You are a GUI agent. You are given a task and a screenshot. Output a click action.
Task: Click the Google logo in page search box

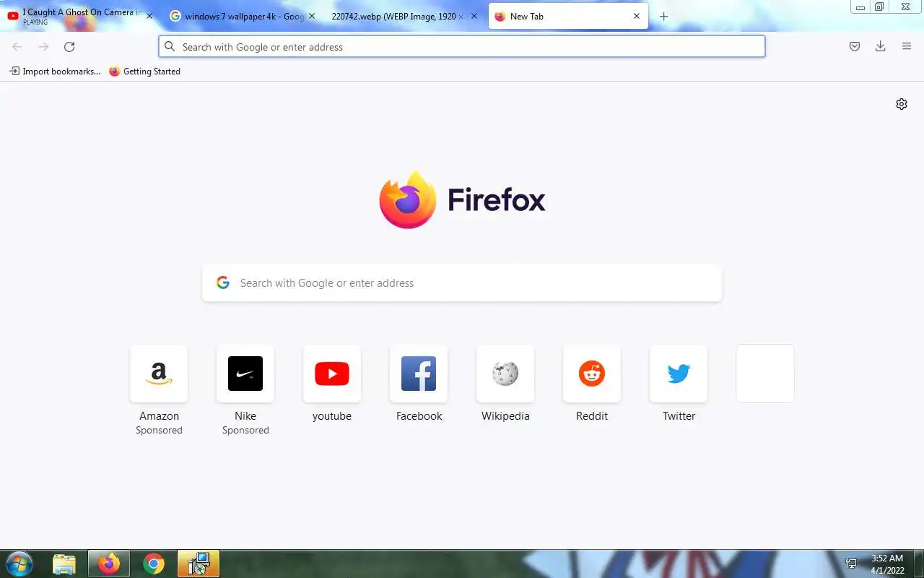(223, 282)
